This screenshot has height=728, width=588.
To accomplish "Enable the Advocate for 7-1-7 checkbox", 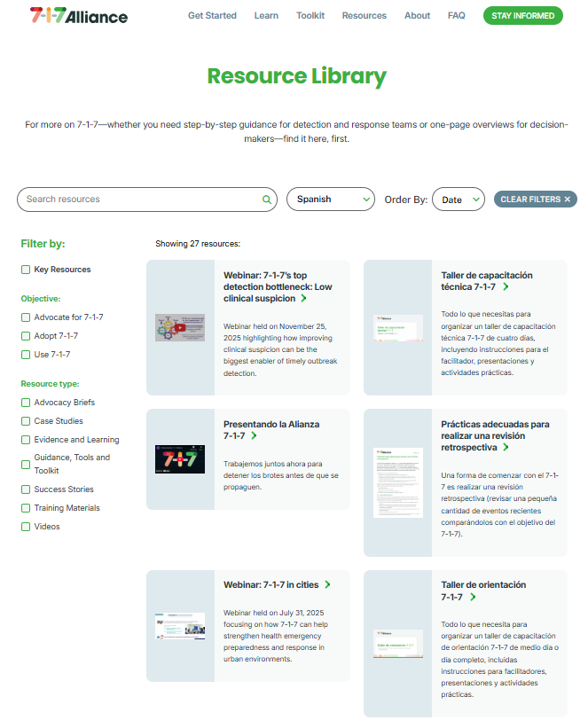I will coord(26,317).
